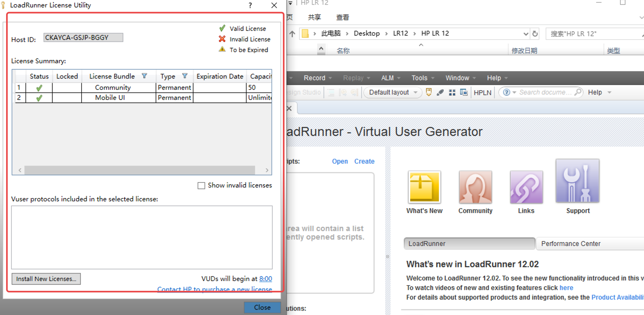Switch to the Performance Center tab
Viewport: 644px width, 315px height.
point(570,243)
